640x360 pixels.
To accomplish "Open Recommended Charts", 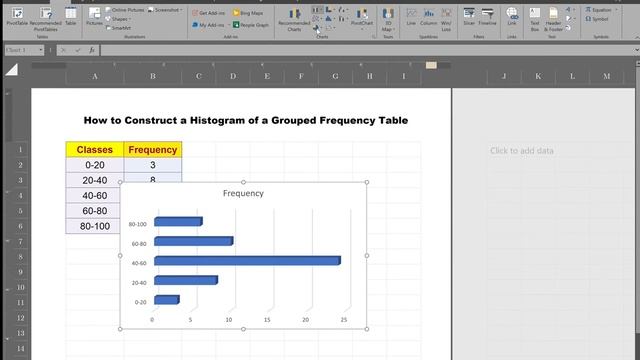I will [294, 20].
